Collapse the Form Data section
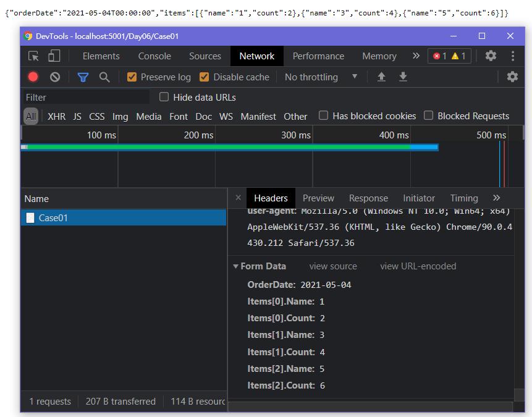This screenshot has width=532, height=417. pyautogui.click(x=236, y=266)
